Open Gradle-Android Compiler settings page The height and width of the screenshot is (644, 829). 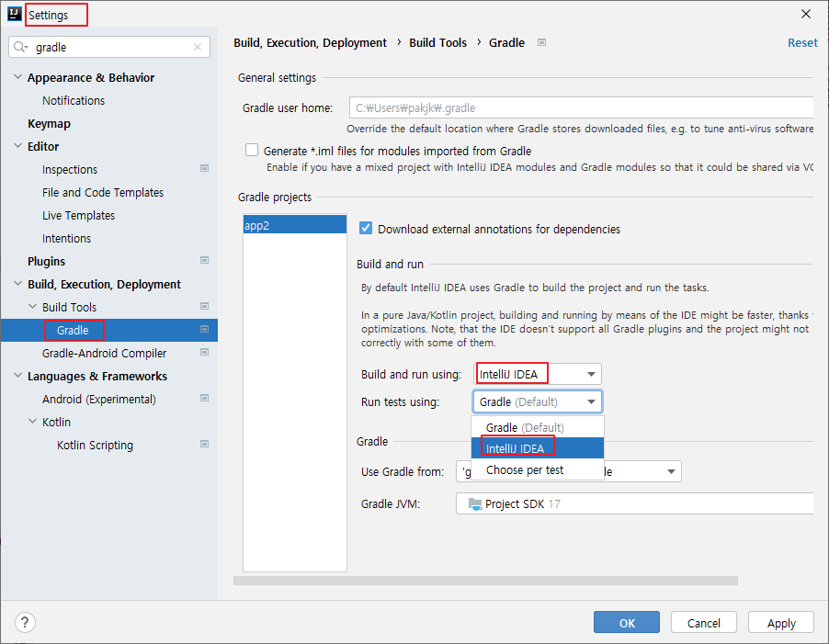[x=104, y=353]
